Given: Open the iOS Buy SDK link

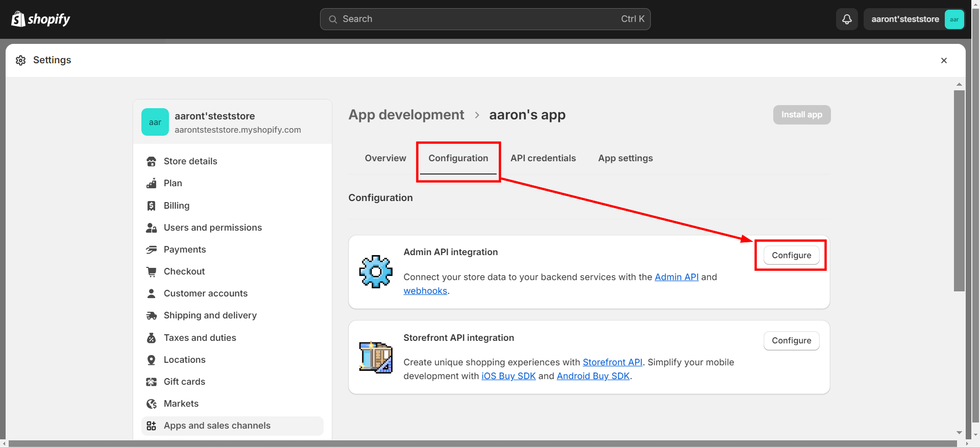Looking at the screenshot, I should 508,376.
